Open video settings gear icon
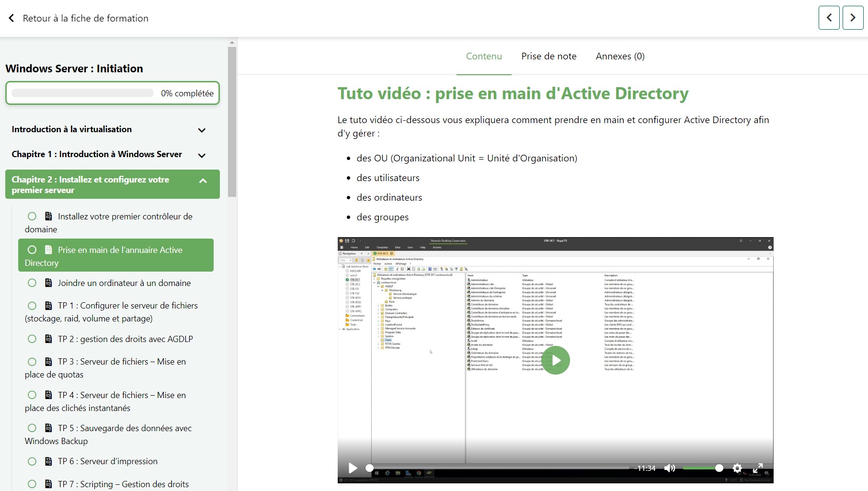Image resolution: width=868 pixels, height=491 pixels. click(x=737, y=468)
